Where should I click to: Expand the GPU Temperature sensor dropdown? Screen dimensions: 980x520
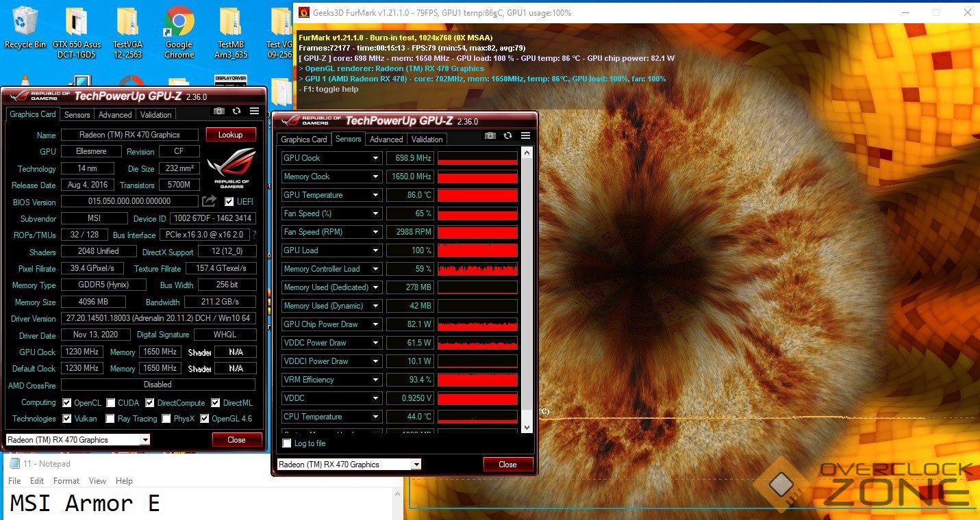(375, 195)
